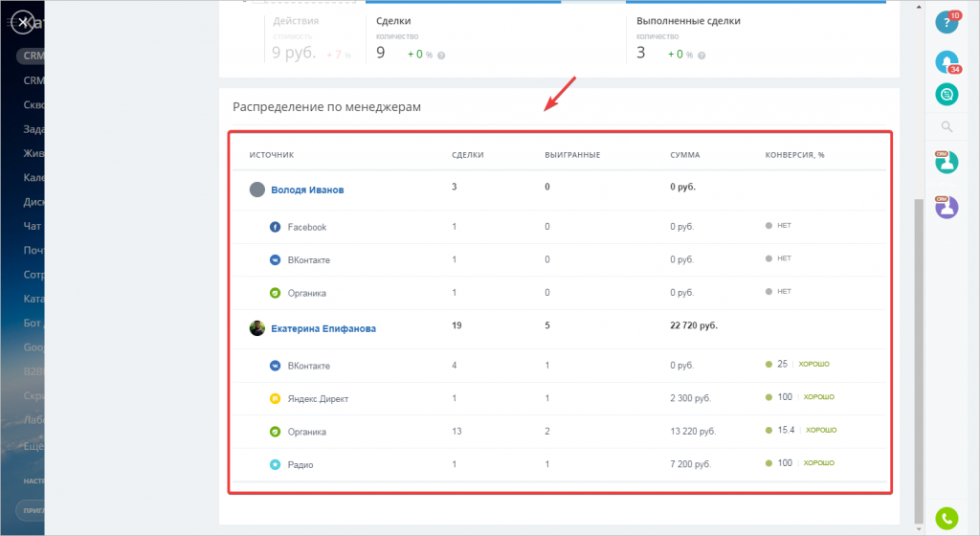Open the help question mark icon
Viewport: 980px width, 536px height.
coord(947,22)
